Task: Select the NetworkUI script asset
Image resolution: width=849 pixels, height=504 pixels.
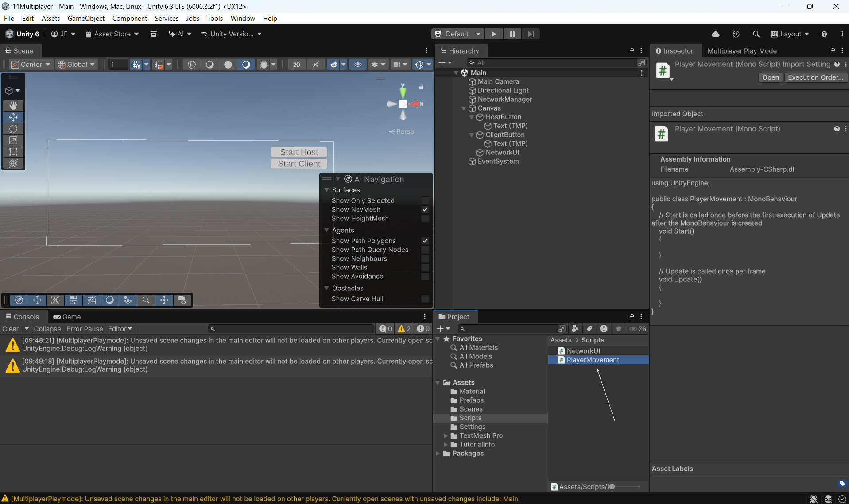Action: (x=583, y=351)
